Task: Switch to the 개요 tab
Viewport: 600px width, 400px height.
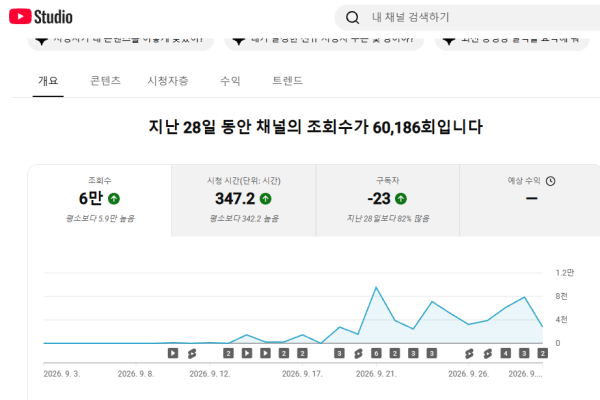Action: (x=48, y=81)
